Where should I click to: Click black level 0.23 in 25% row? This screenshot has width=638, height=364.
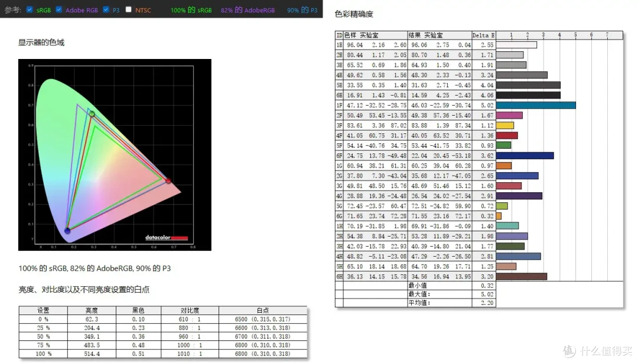click(x=138, y=328)
